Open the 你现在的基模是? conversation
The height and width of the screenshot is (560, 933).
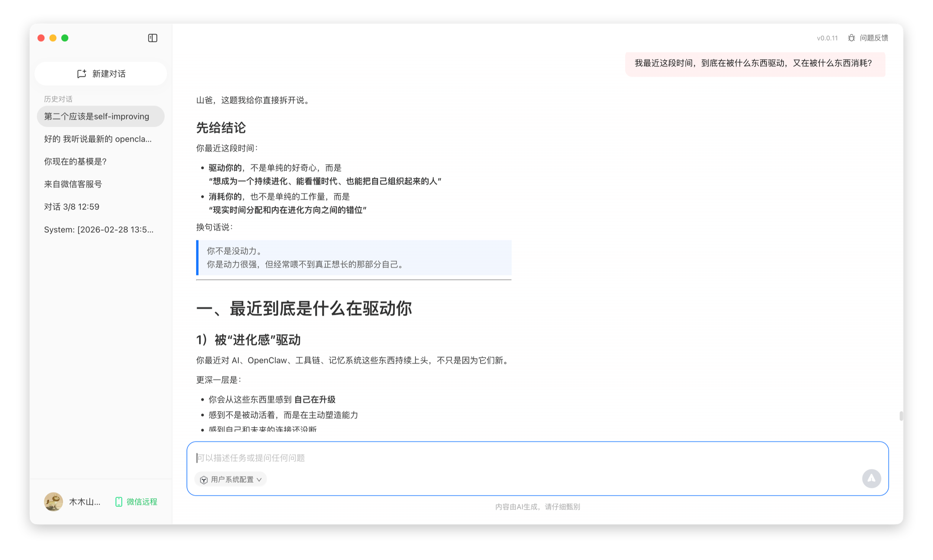point(75,162)
